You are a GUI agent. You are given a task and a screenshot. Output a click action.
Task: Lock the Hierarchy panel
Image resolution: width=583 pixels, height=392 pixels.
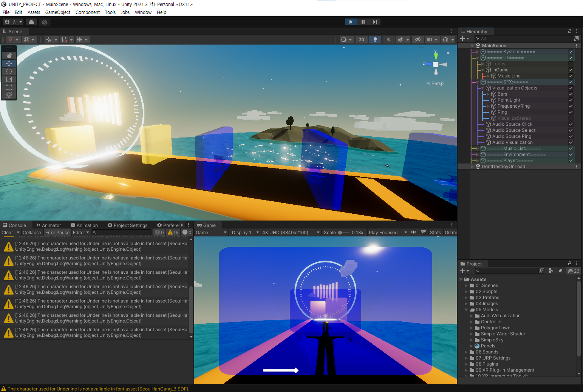click(x=570, y=31)
